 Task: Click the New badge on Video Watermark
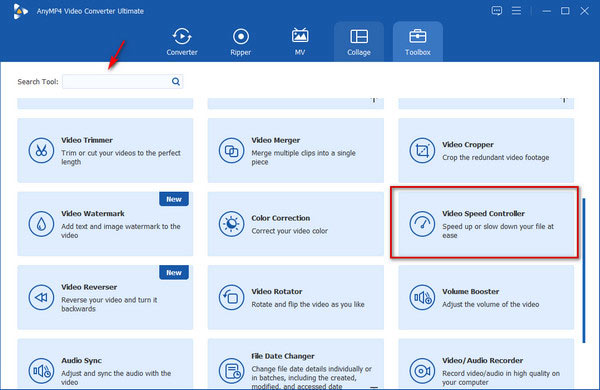pos(174,199)
